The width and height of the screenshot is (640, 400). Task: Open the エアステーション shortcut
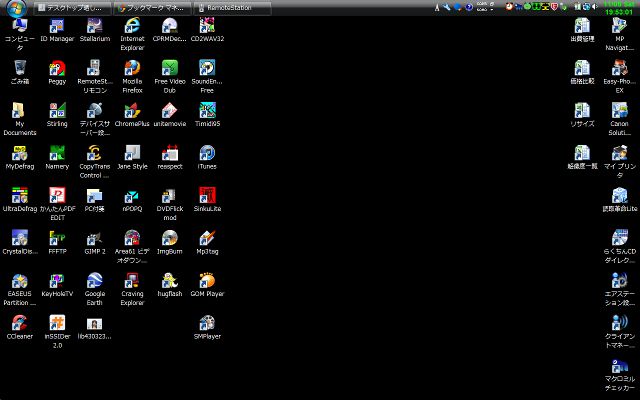click(x=620, y=289)
